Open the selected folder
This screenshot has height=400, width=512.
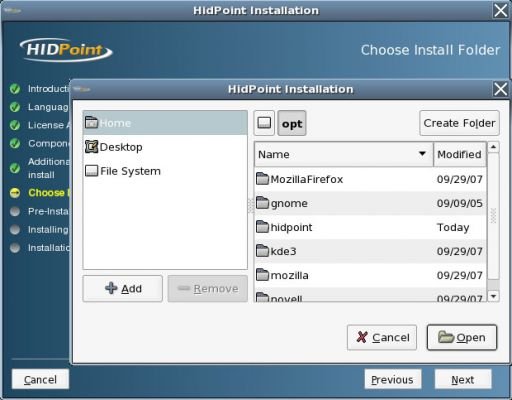click(x=462, y=338)
